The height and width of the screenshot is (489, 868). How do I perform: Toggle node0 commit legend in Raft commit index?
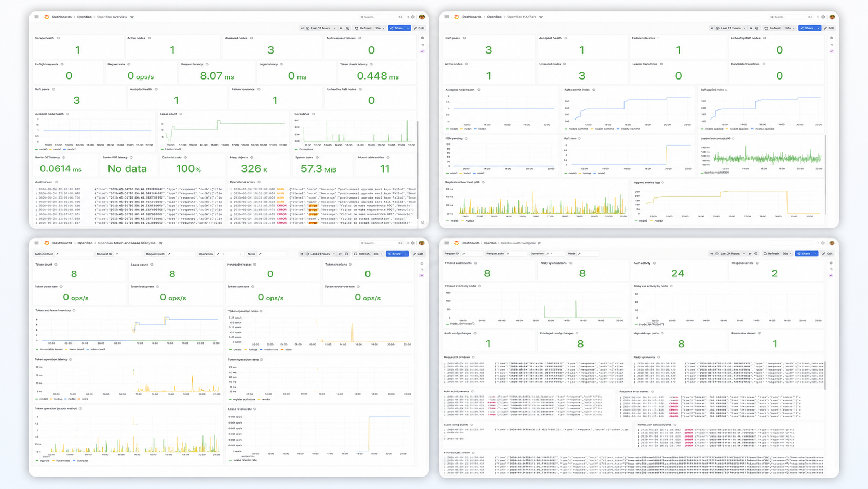577,129
